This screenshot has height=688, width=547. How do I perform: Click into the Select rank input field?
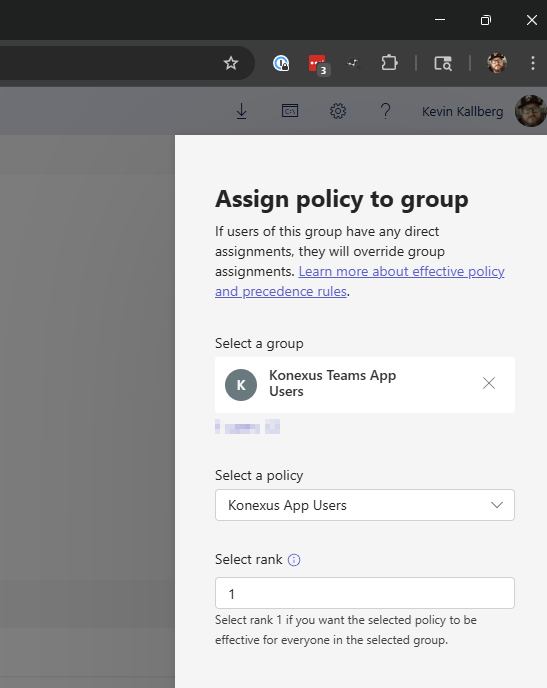[x=365, y=593]
